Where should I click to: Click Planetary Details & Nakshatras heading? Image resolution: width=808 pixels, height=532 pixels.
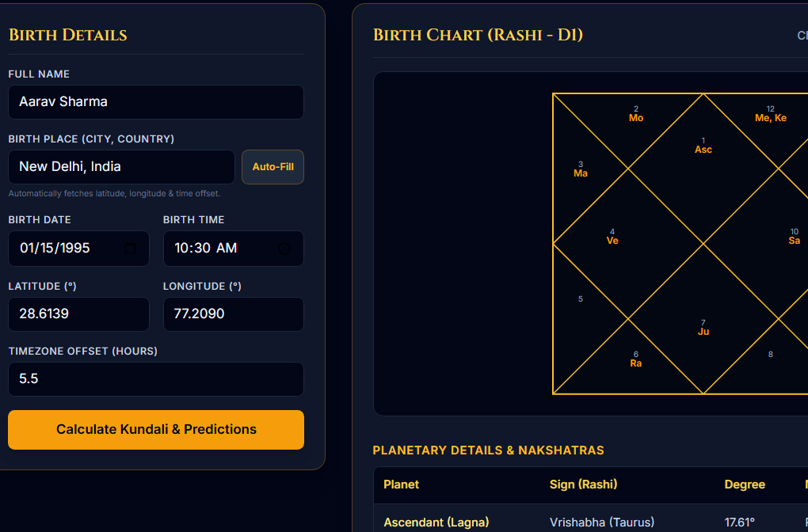pos(488,450)
